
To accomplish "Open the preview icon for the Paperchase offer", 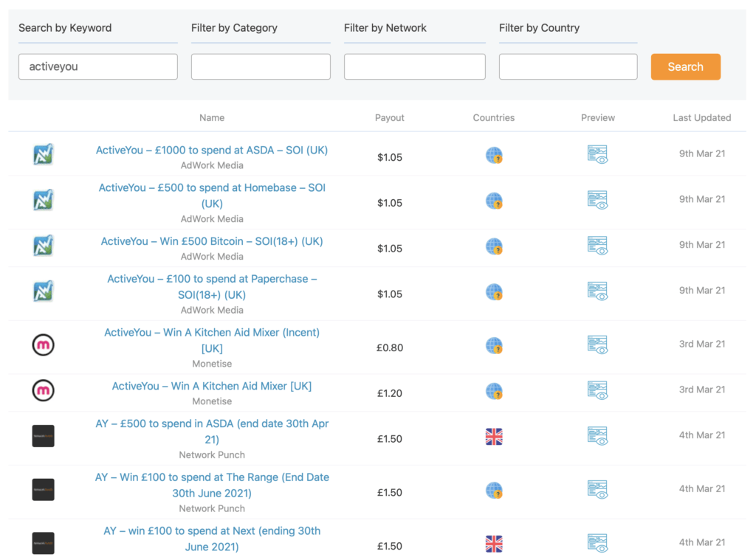I will click(597, 292).
